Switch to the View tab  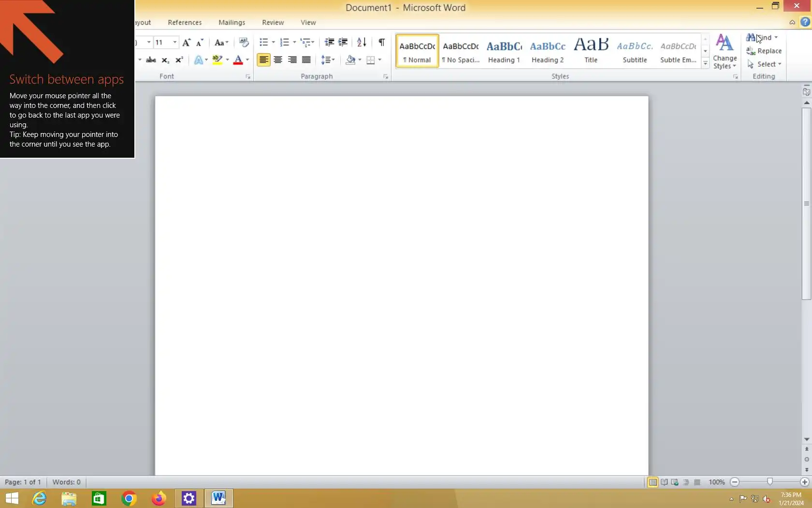click(308, 22)
